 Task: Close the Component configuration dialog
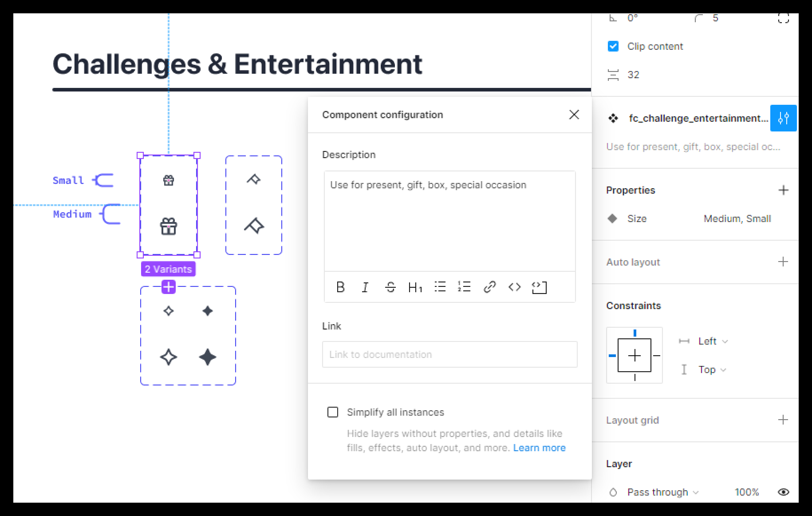(x=574, y=115)
